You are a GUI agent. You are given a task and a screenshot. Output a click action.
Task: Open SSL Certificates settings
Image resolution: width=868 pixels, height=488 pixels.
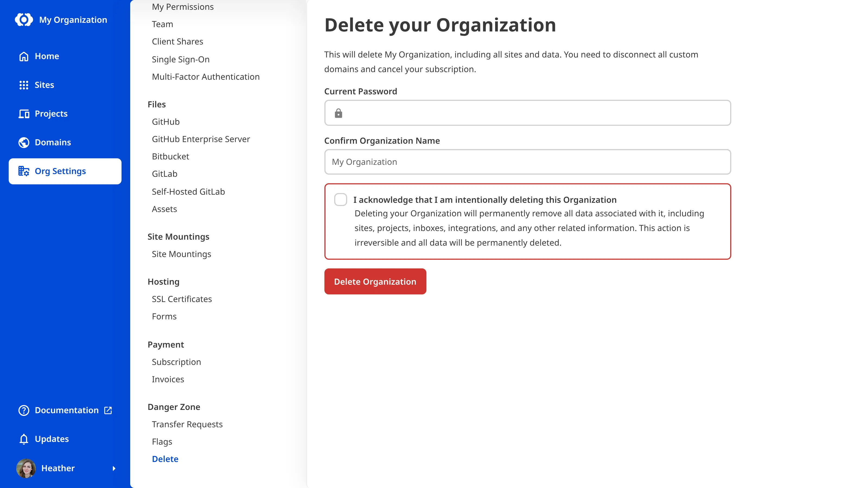point(182,299)
